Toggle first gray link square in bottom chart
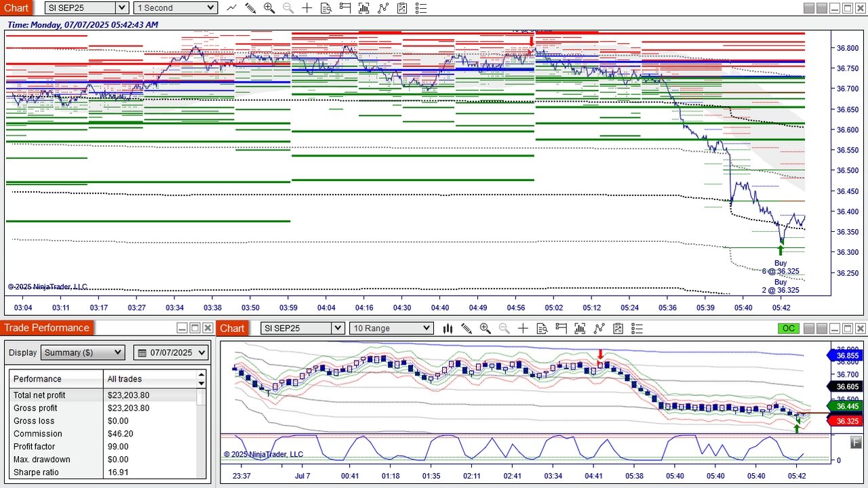Screen dimensions: 868x488 click(x=809, y=328)
